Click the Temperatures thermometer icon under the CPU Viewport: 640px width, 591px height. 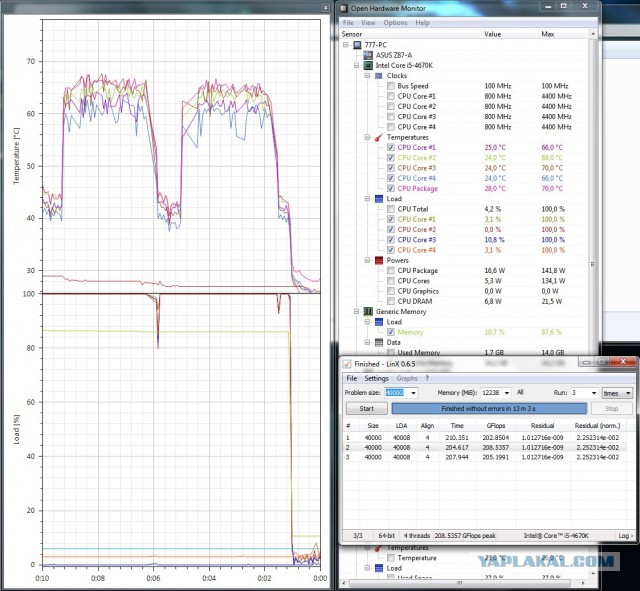(379, 137)
